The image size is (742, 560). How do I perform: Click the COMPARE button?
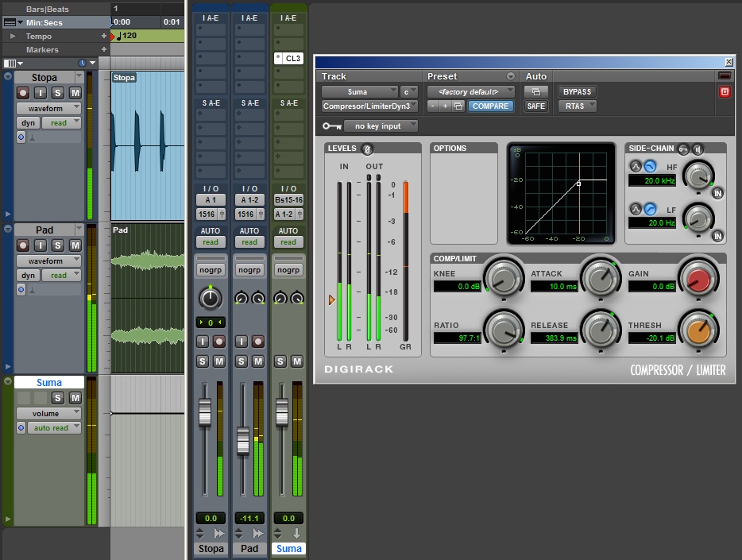click(x=490, y=106)
